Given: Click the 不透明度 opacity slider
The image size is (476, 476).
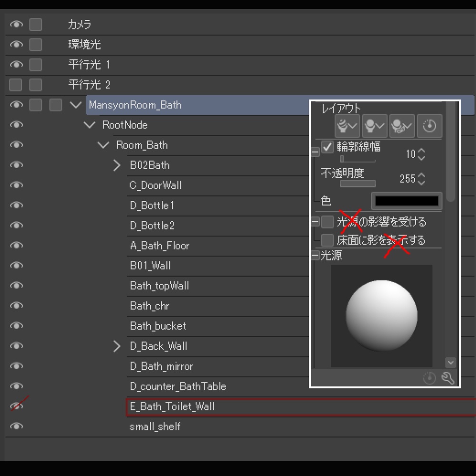Looking at the screenshot, I should tap(357, 183).
